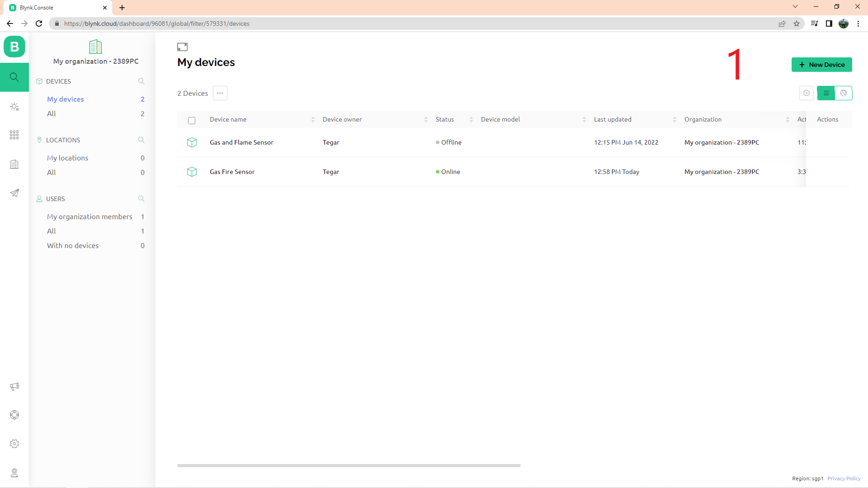Viewport: 868px width, 488px height.
Task: Open the templates grid icon in sidebar
Action: [x=14, y=135]
